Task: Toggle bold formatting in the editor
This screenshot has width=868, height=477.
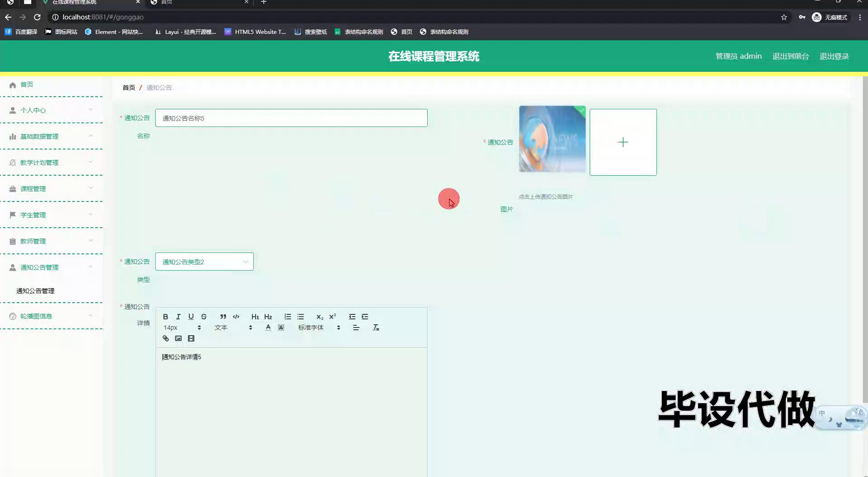Action: coord(165,317)
